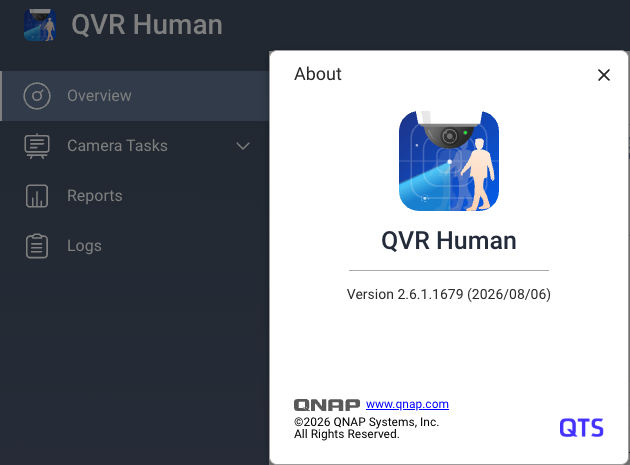
Task: Click the QVR Human header title
Action: coord(147,25)
